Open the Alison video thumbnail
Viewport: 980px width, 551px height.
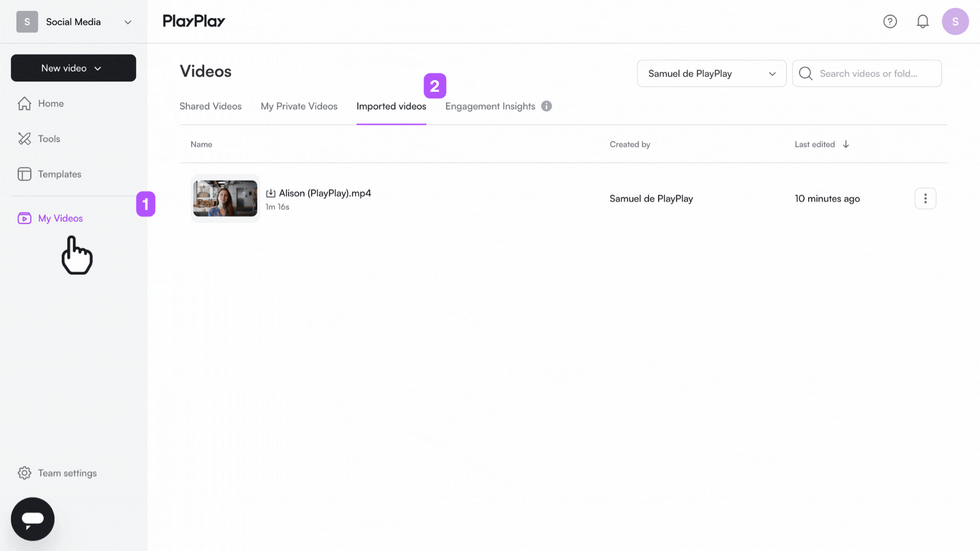225,198
